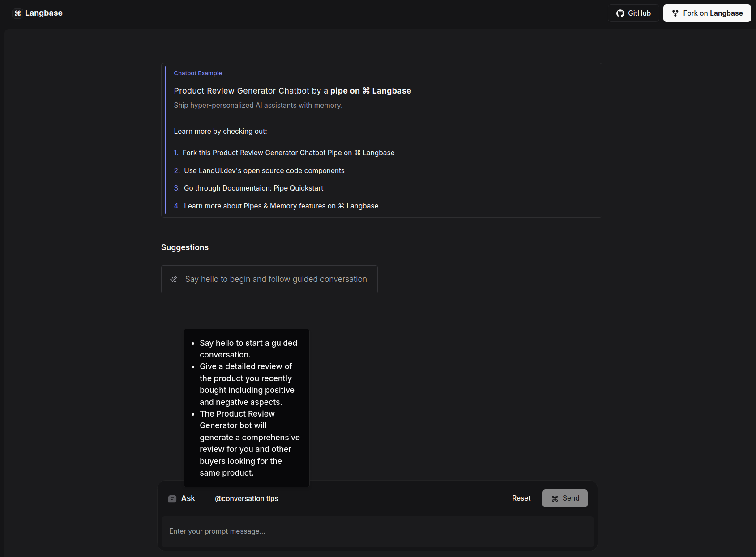Click the 'Chatbot Example' label
This screenshot has width=756, height=557.
(x=198, y=73)
